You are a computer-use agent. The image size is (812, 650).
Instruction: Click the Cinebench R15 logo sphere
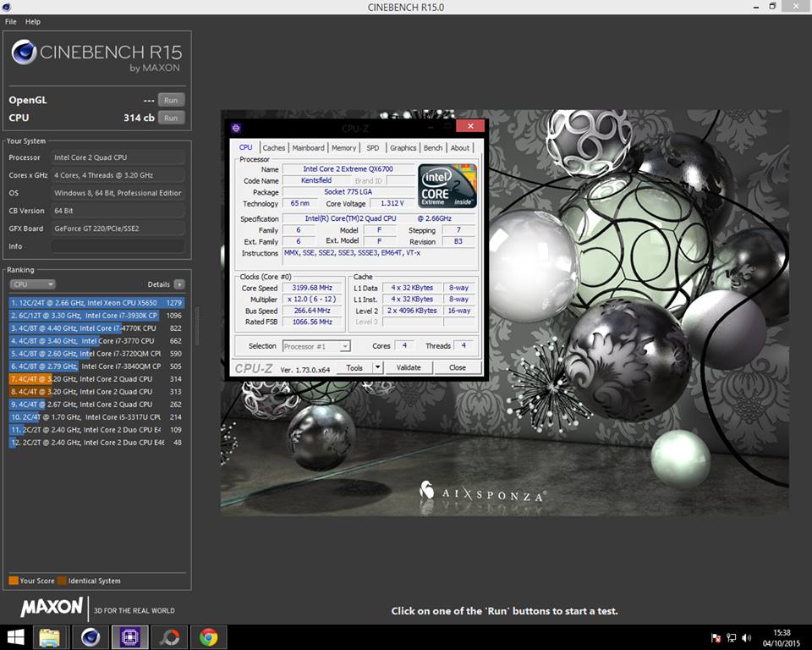24,52
